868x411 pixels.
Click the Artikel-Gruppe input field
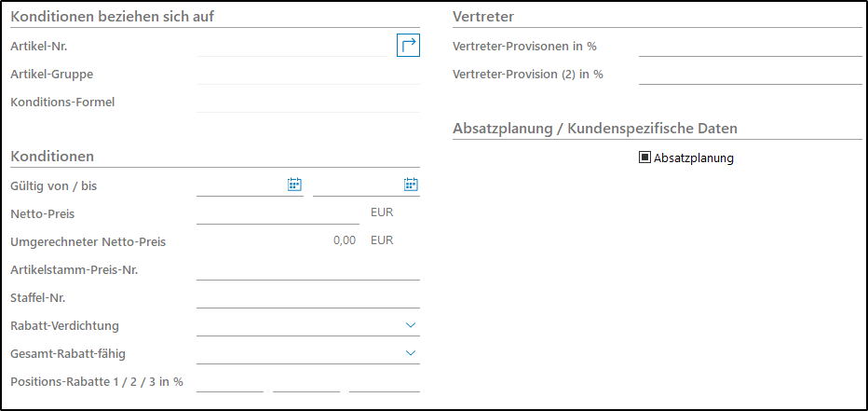[308, 74]
